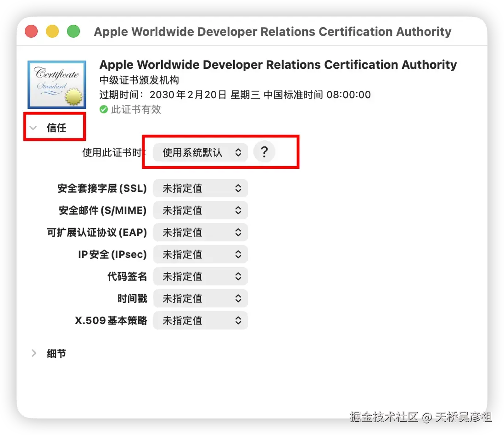Image resolution: width=504 pixels, height=435 pixels.
Task: Open the IP 安全 (IPsec) dropdown
Action: point(200,255)
